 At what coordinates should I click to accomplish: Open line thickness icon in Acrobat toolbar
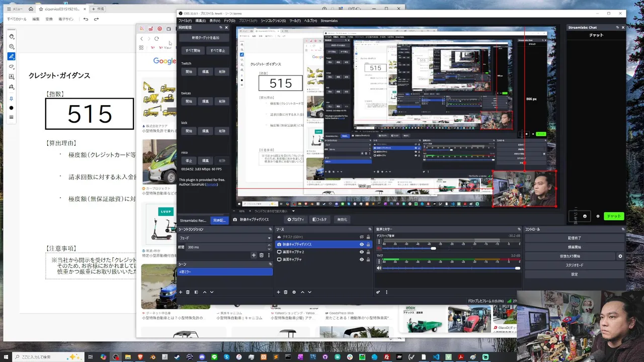point(11,117)
